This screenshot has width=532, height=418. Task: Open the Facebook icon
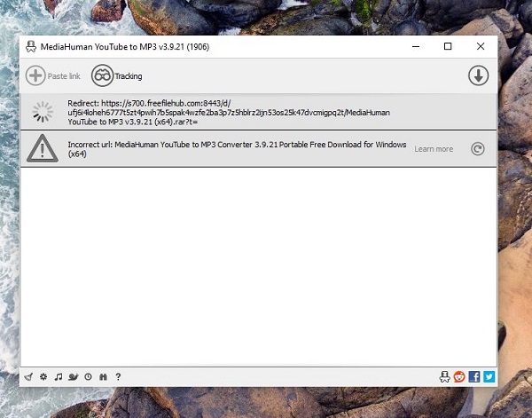474,376
